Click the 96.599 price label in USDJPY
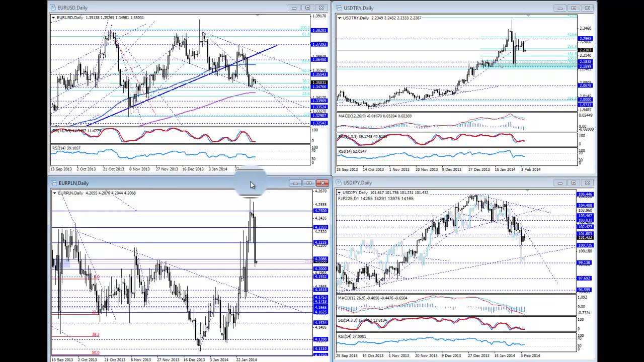The width and height of the screenshot is (644, 362). tap(586, 290)
